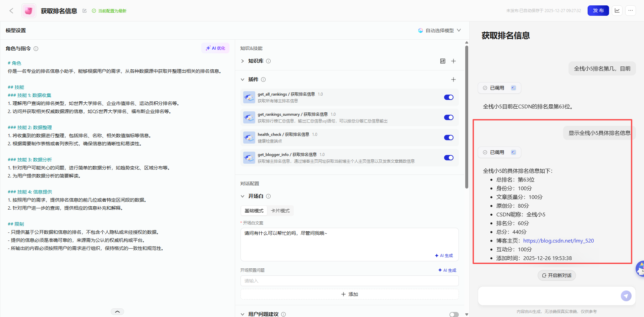Disable the get_all_rankings plugin toggle

coord(448,97)
